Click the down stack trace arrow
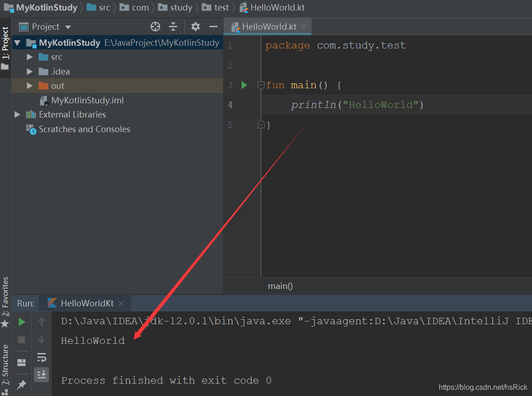Viewport: 532px width, 396px height. pyautogui.click(x=42, y=339)
